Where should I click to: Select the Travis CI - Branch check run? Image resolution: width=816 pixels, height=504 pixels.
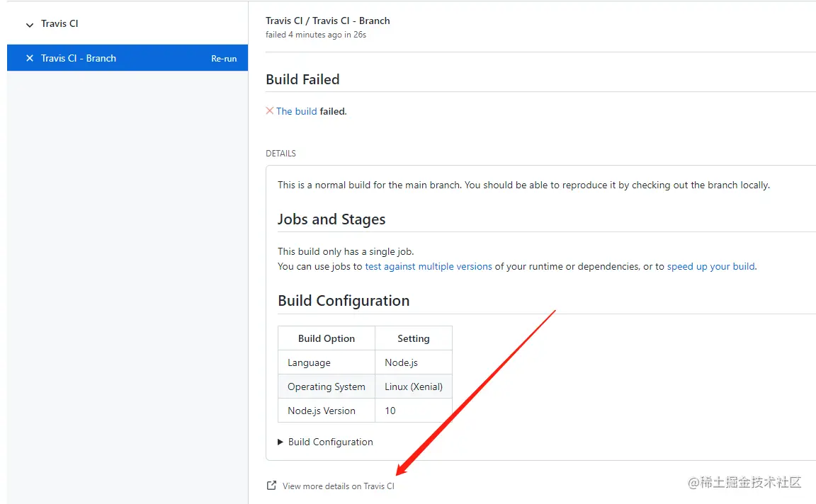[x=79, y=58]
